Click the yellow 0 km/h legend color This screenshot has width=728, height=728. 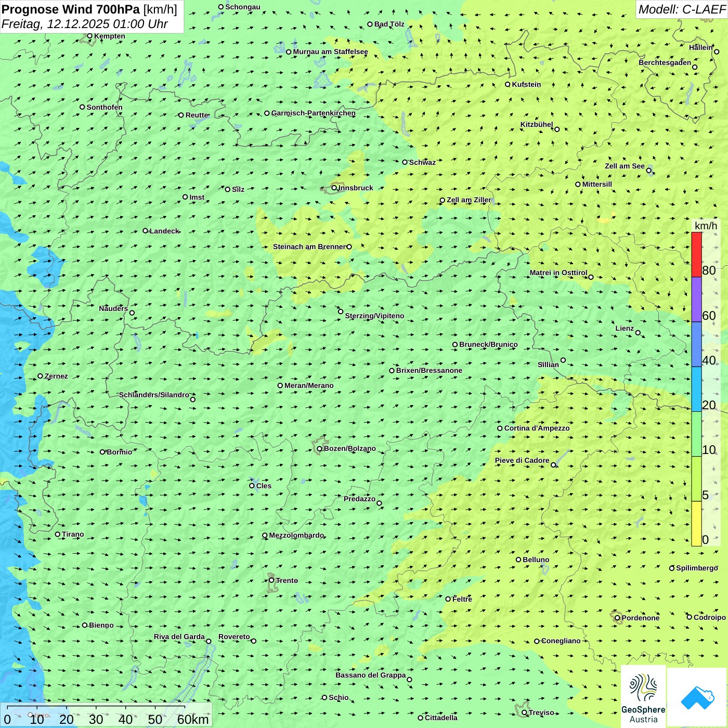(696, 524)
